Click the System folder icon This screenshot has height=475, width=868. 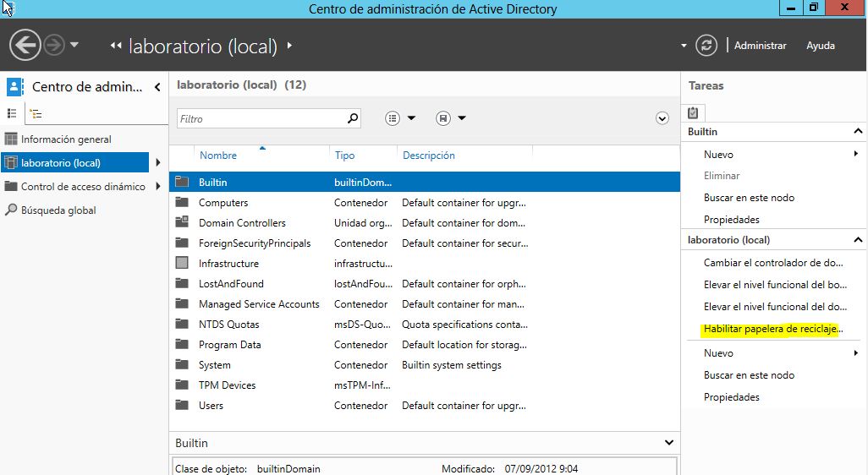coord(182,364)
